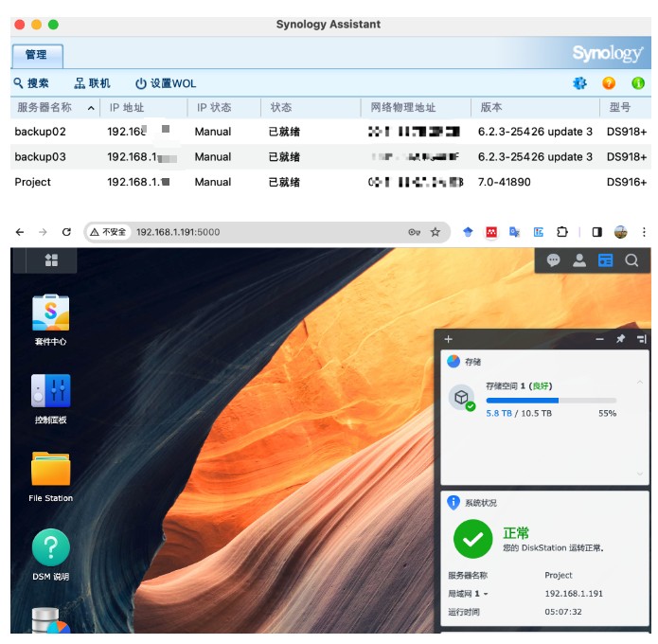Reload the browser page
Screen dimensions: 658x644
[66, 232]
